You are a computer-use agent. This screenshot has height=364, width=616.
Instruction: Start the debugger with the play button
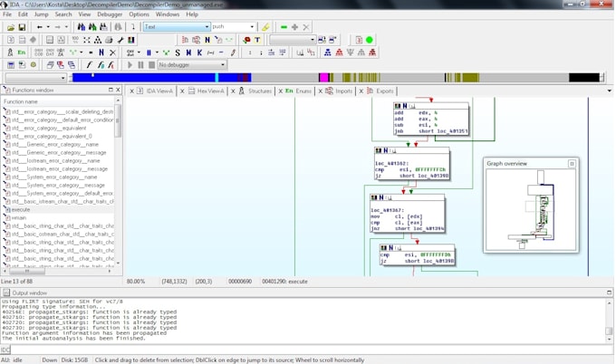(x=130, y=65)
